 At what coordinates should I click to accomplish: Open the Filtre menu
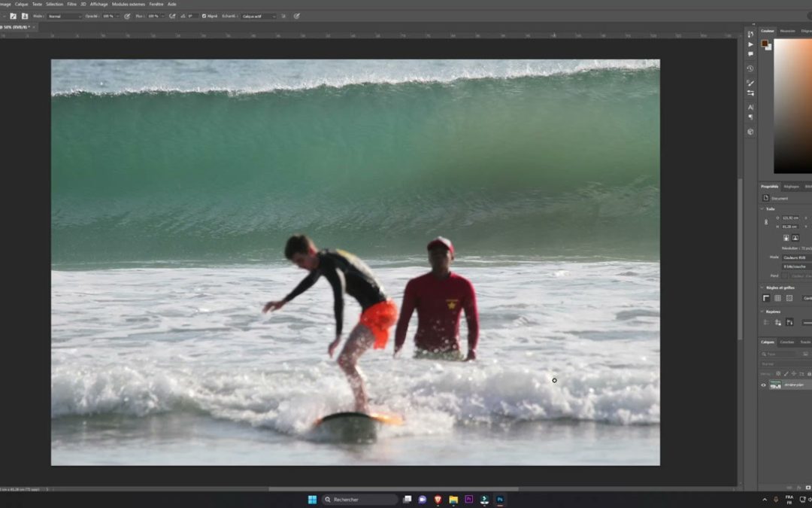(72, 5)
